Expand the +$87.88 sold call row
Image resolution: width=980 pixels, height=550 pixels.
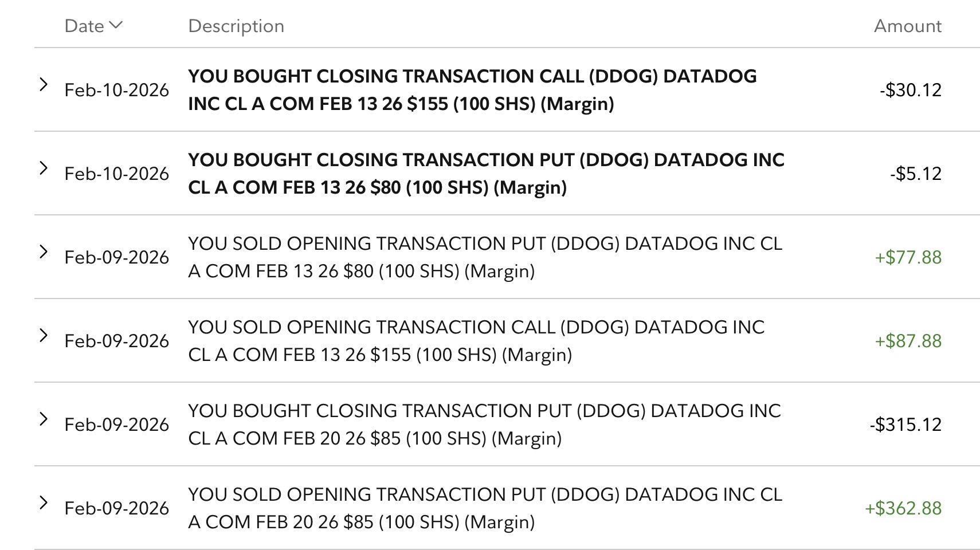coord(44,336)
